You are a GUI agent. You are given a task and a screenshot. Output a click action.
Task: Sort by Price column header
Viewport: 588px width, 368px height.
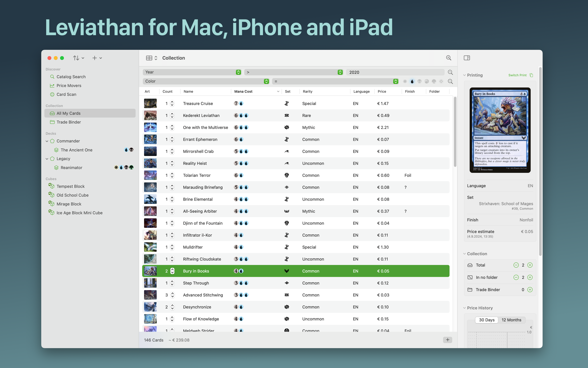[388, 92]
